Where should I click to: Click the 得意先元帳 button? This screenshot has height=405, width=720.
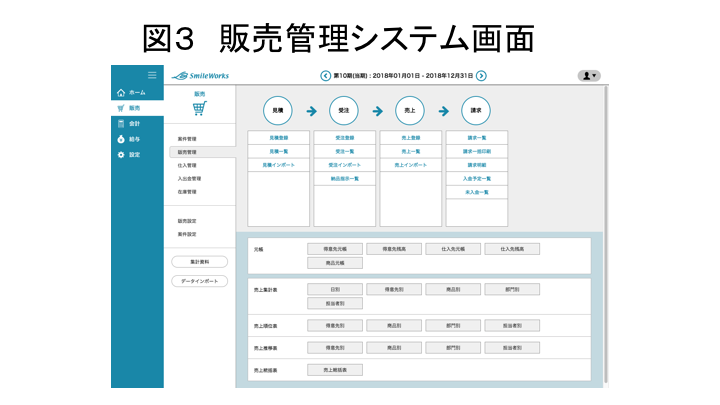[x=335, y=249]
